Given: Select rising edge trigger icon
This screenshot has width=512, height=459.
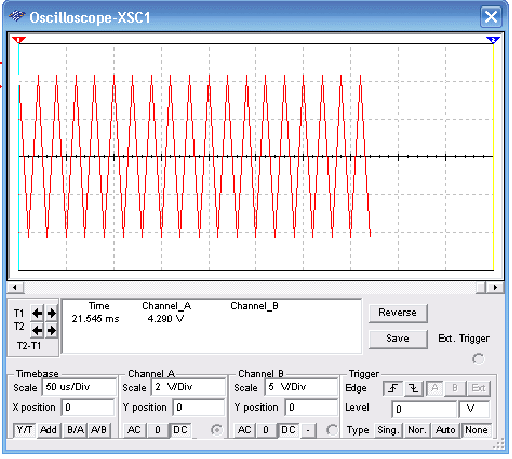Looking at the screenshot, I should click(x=393, y=388).
